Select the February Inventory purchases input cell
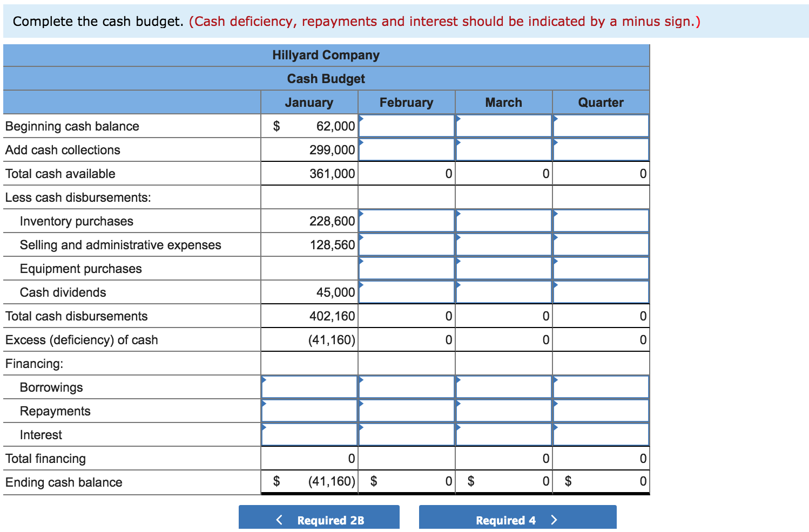Image resolution: width=809 pixels, height=532 pixels. tap(406, 221)
